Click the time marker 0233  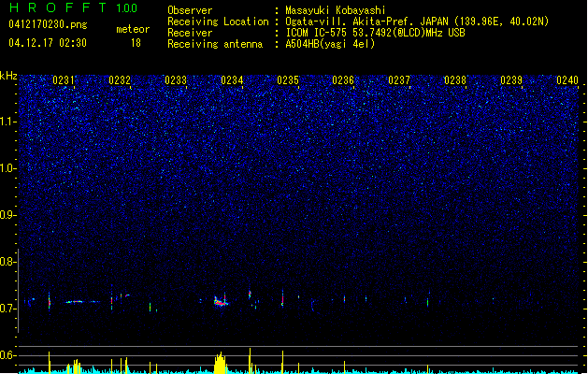(176, 80)
